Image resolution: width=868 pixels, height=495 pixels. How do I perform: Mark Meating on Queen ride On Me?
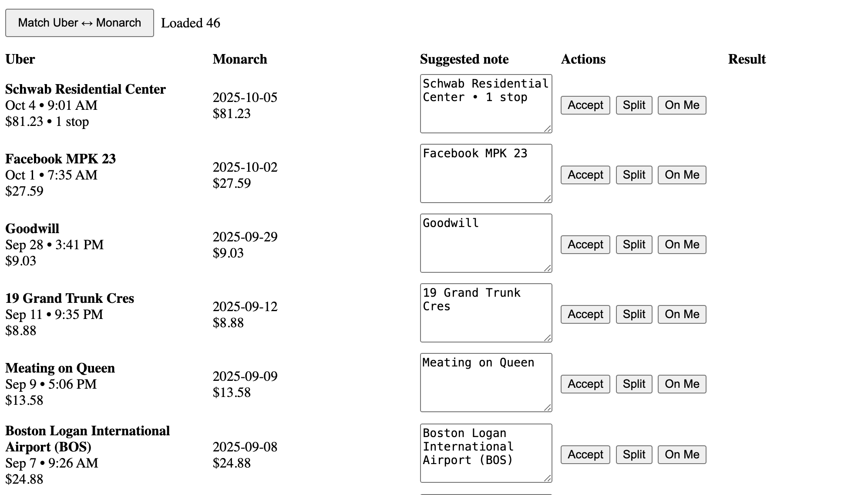682,384
